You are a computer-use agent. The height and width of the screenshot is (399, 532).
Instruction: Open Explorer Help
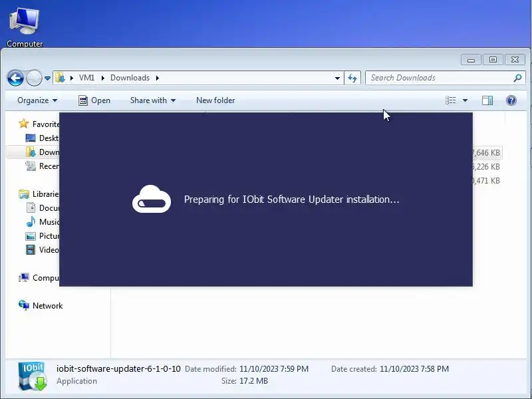tap(511, 100)
